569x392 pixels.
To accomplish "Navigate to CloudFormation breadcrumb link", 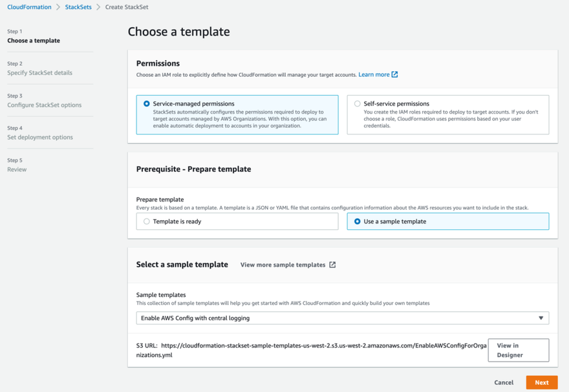I will 29,7.
